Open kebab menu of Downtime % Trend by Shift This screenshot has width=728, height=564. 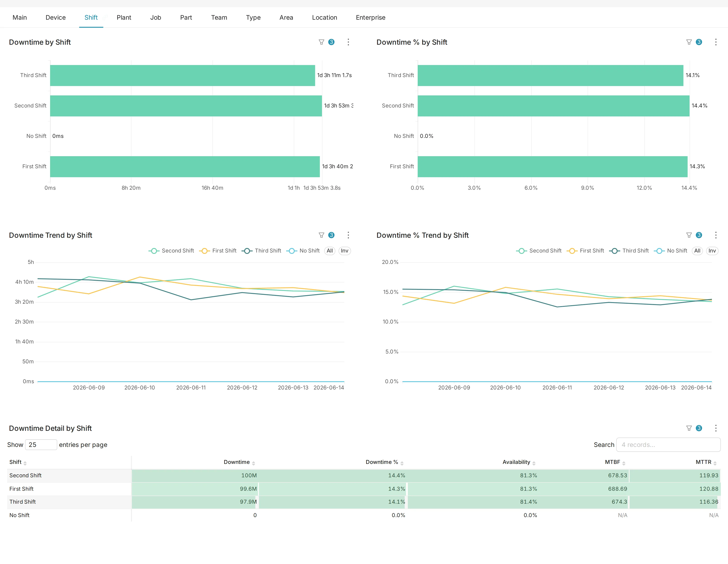716,235
